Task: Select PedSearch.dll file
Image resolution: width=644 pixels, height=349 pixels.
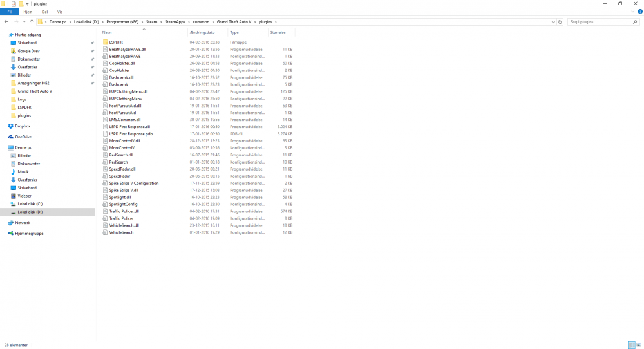Action: [121, 155]
